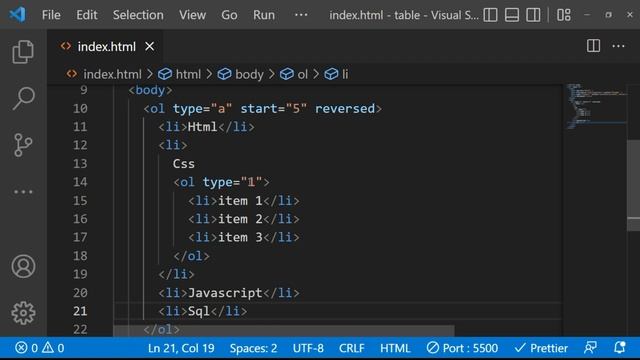Toggle the bottom panel layout icon
The height and width of the screenshot is (360, 640).
512,15
